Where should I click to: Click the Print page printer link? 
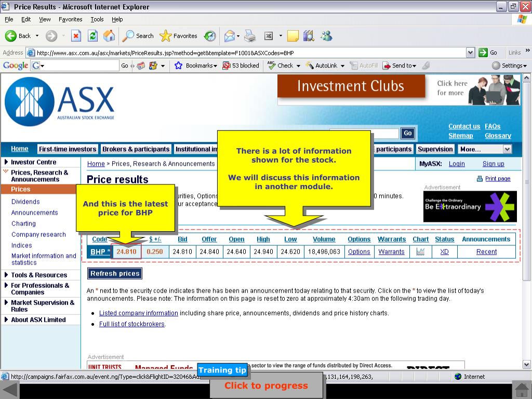pyautogui.click(x=494, y=179)
